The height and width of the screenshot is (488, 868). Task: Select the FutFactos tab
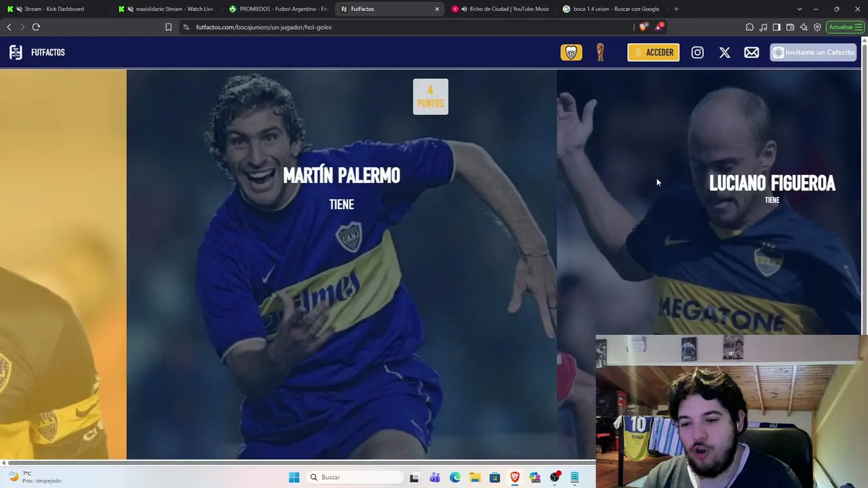pos(390,9)
